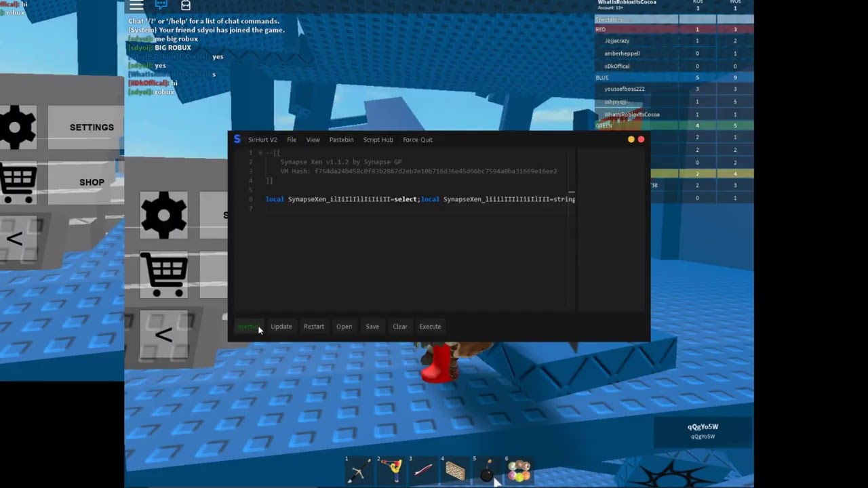Select the sword in hotbar slot 1
This screenshot has width=868, height=488.
(x=358, y=470)
